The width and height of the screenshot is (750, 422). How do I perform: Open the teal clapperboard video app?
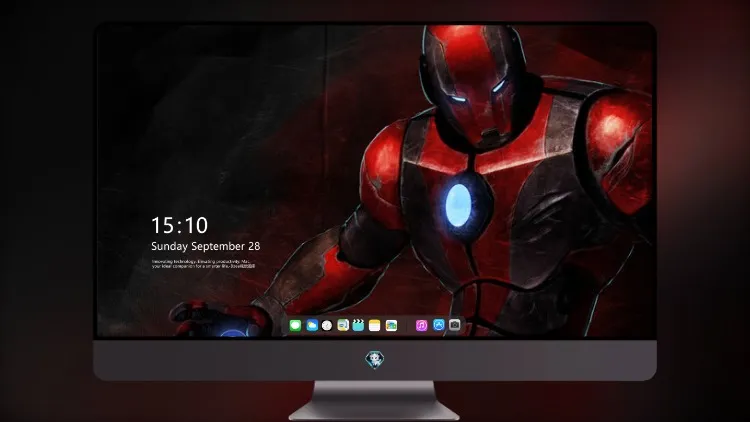[358, 325]
